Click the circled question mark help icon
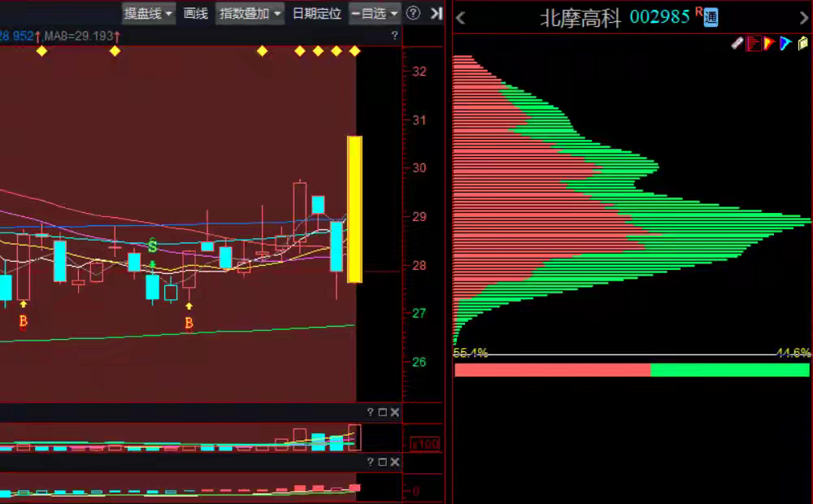 [413, 13]
